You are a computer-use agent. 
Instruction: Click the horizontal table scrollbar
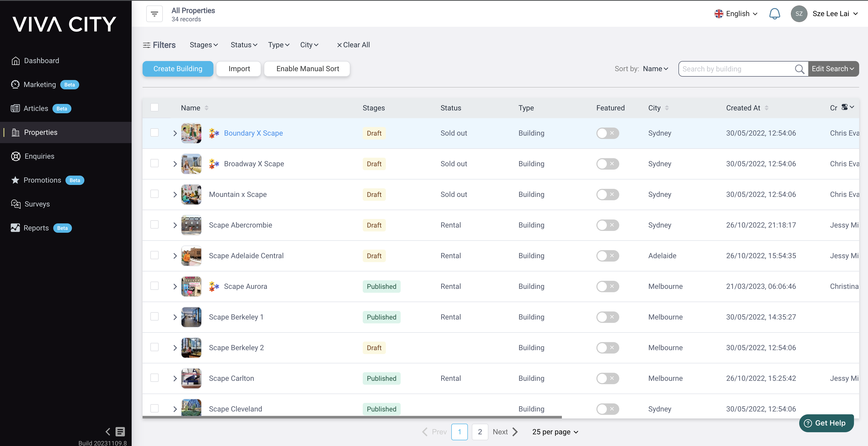(352, 417)
